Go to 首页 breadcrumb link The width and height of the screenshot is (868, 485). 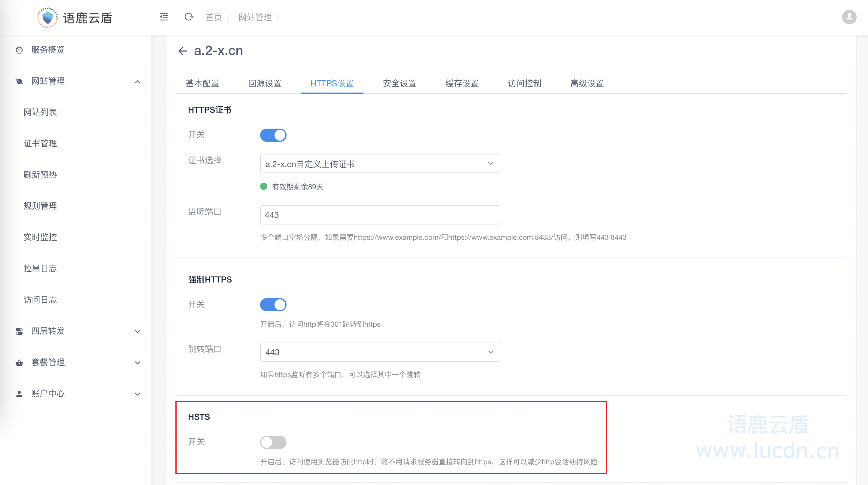pos(214,17)
